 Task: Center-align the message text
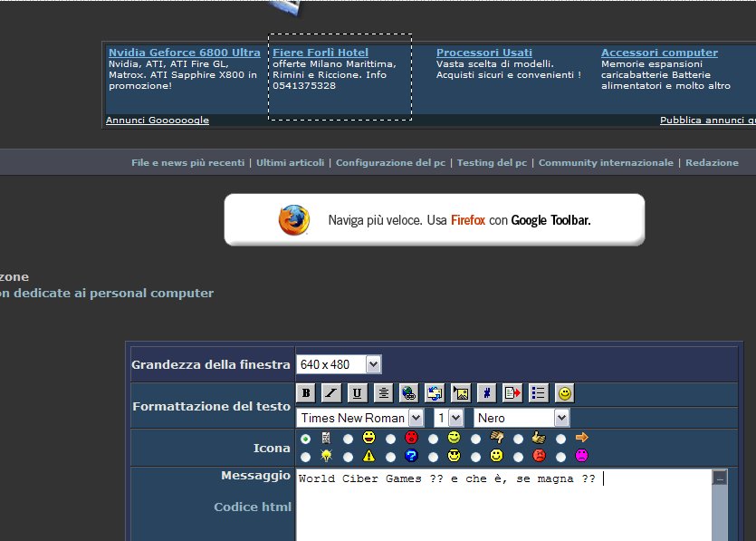(x=383, y=393)
